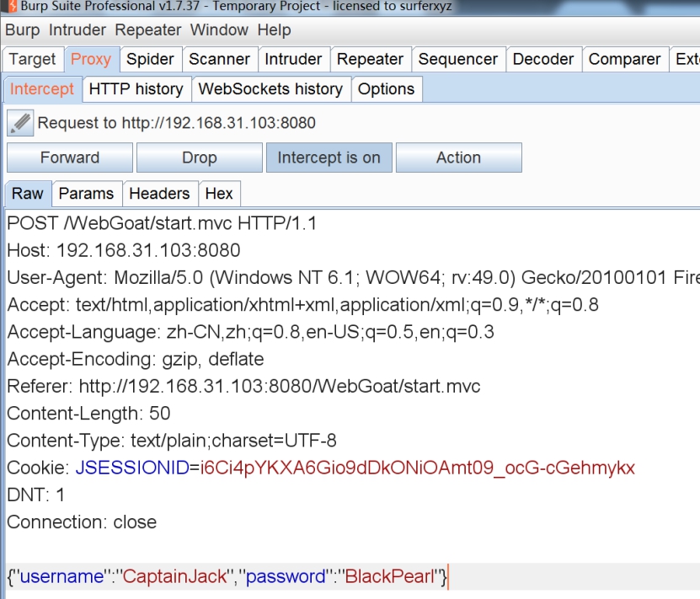
Task: Click the Content-Length: 50 line
Action: (88, 414)
